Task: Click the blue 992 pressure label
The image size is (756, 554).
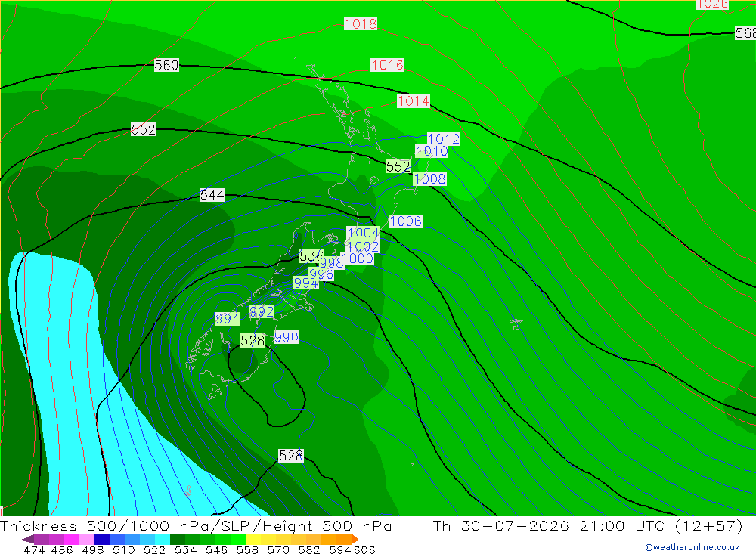Action: pyautogui.click(x=262, y=312)
